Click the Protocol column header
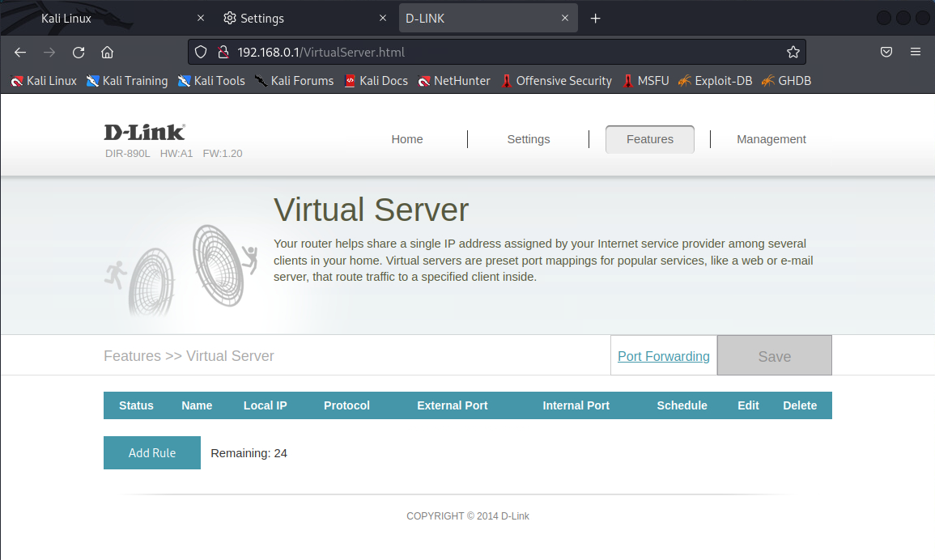Image resolution: width=935 pixels, height=560 pixels. coord(346,405)
